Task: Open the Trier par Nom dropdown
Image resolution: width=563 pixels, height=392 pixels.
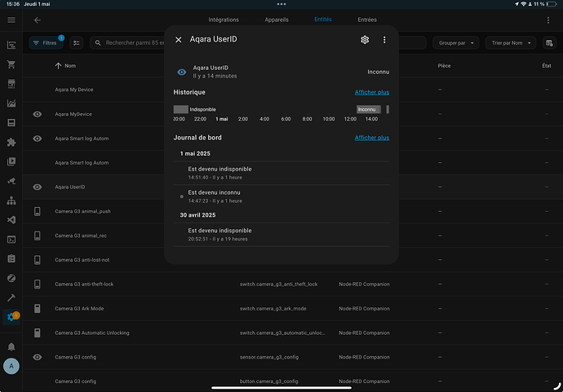Action: pos(511,43)
